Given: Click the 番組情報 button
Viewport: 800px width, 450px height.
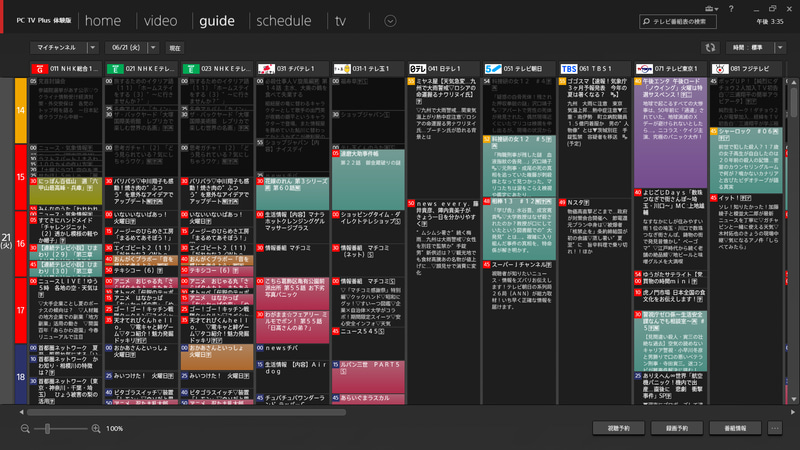Looking at the screenshot, I should [735, 429].
